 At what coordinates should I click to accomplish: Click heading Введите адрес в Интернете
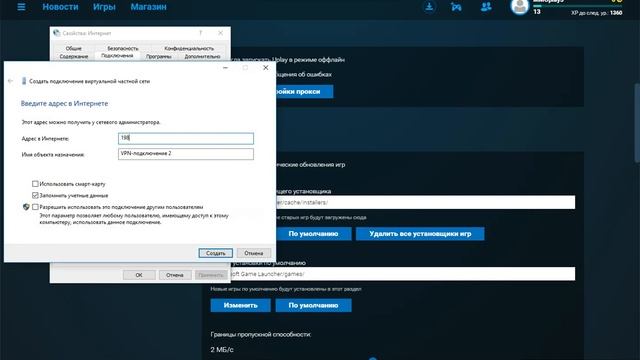(64, 104)
